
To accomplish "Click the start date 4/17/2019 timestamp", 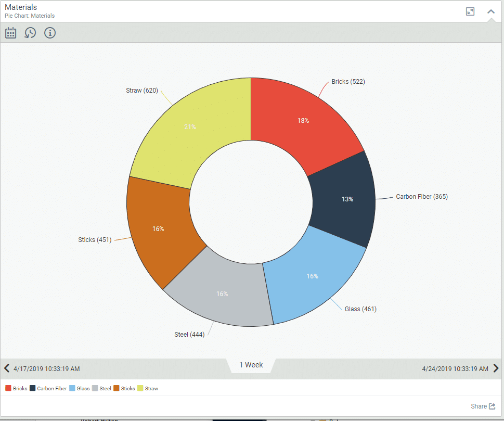I will [47, 368].
